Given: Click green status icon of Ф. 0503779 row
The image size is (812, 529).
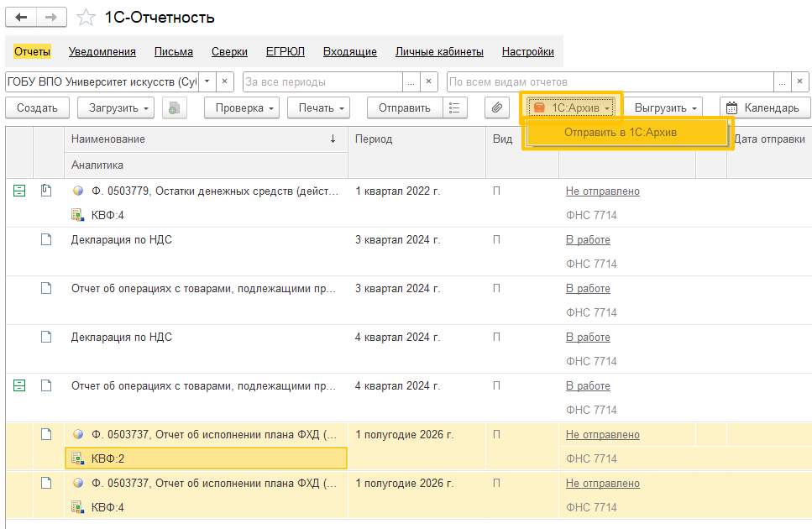Looking at the screenshot, I should click(x=19, y=191).
